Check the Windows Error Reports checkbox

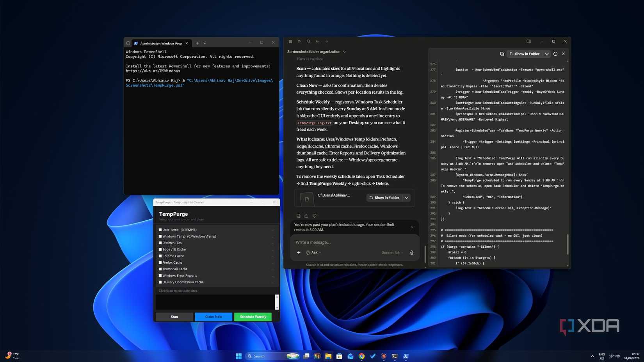click(160, 275)
